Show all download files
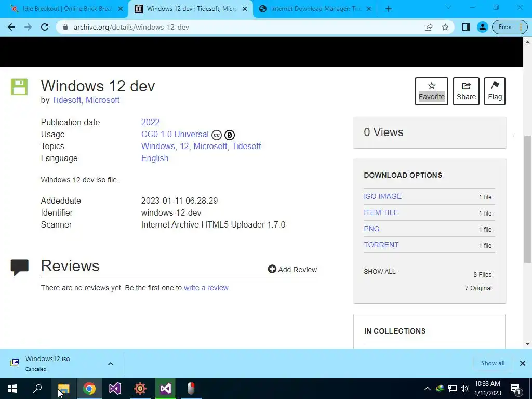This screenshot has height=399, width=532. point(380,271)
